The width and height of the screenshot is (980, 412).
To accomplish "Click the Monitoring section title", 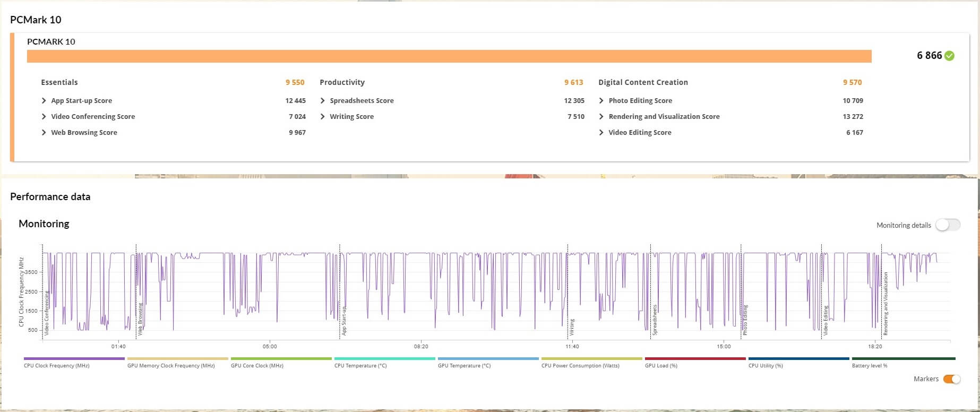I will (44, 224).
